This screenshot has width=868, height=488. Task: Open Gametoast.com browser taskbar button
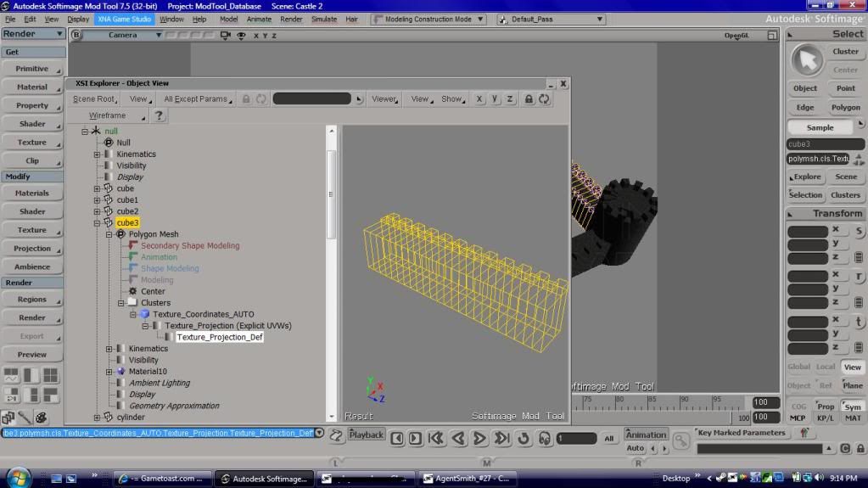[x=163, y=479]
